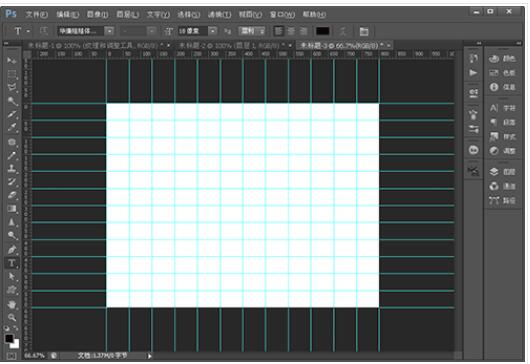Open the 滤镜 Filter menu
The image size is (530, 364).
click(219, 15)
